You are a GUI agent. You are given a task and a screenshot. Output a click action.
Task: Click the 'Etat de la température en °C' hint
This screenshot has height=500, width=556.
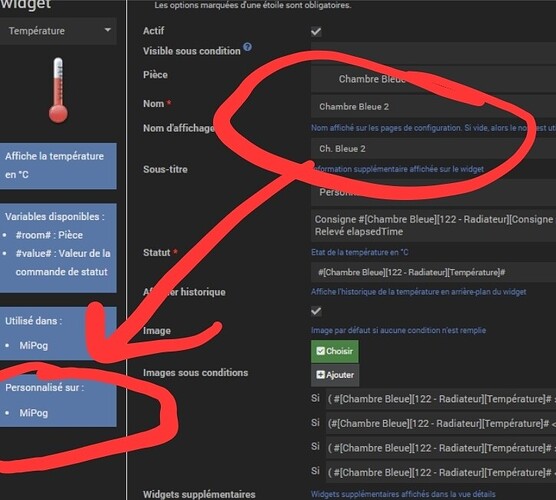pos(360,252)
